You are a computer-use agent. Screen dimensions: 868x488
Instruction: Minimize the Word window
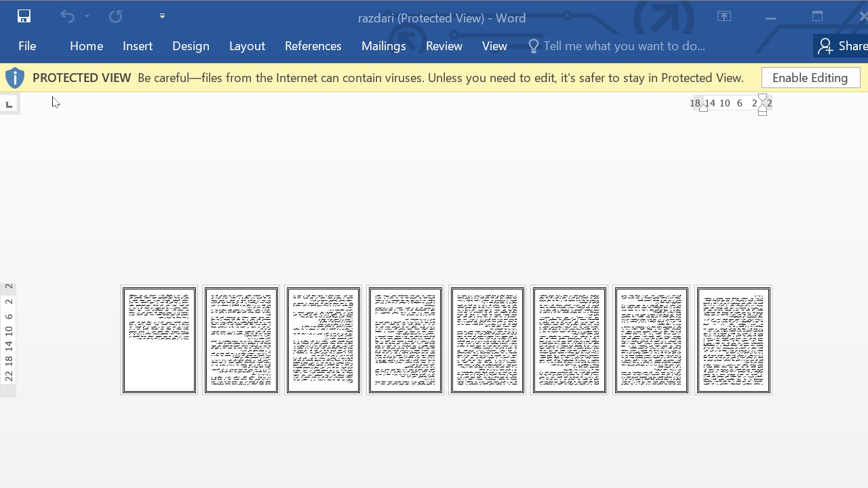click(x=770, y=17)
